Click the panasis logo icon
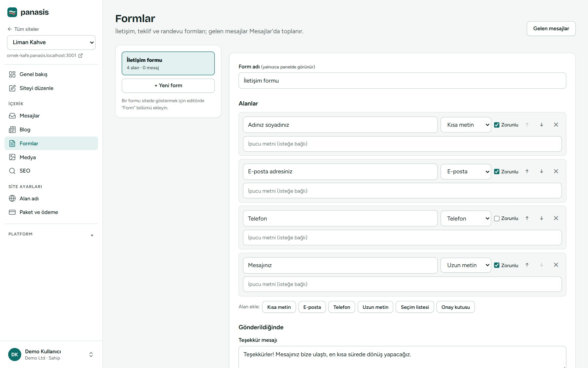This screenshot has height=368, width=588. [x=12, y=12]
